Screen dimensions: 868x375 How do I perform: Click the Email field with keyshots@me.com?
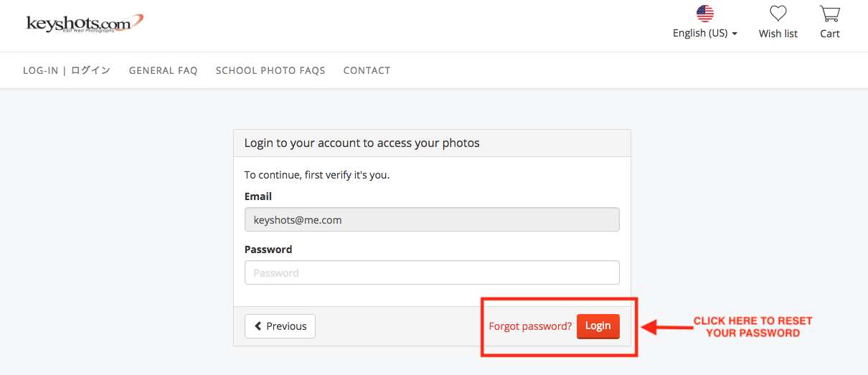tap(432, 220)
